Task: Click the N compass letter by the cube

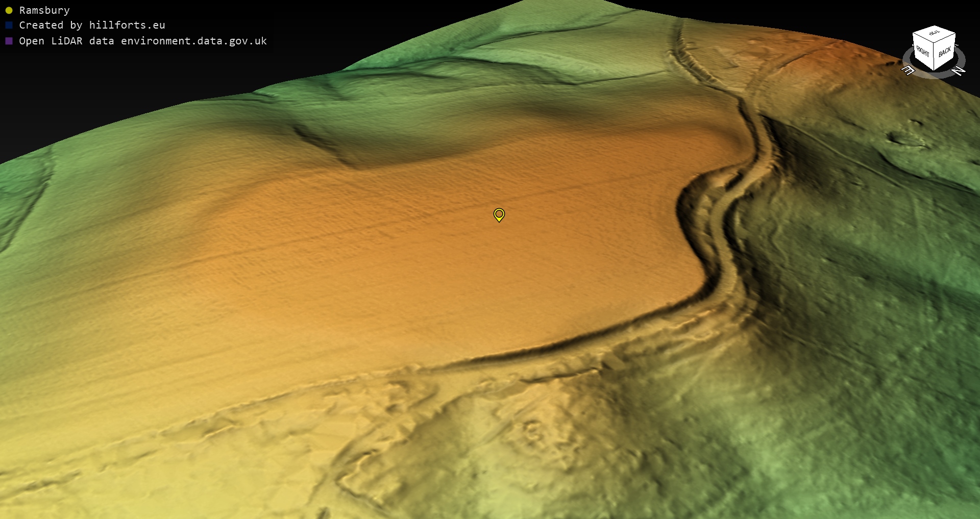Action: point(959,71)
